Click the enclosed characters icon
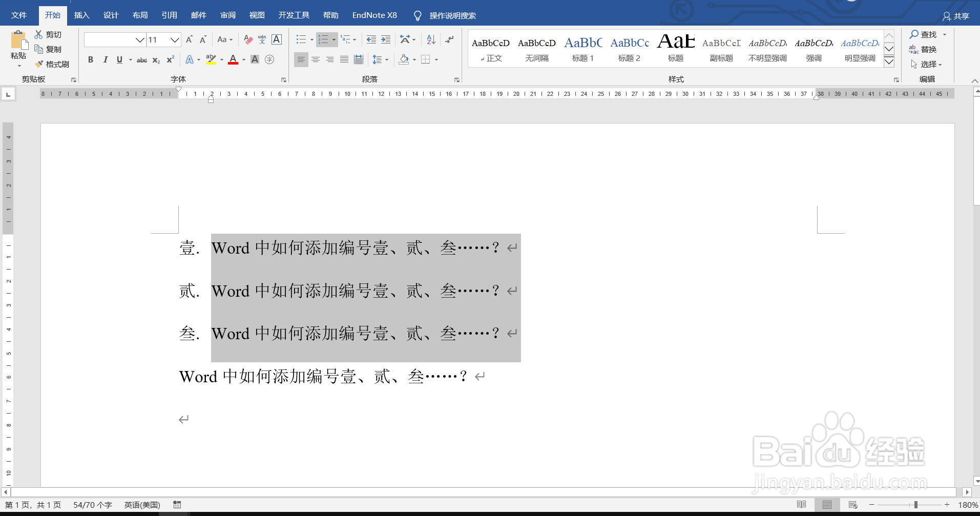Viewport: 980px width, 516px height. click(269, 59)
